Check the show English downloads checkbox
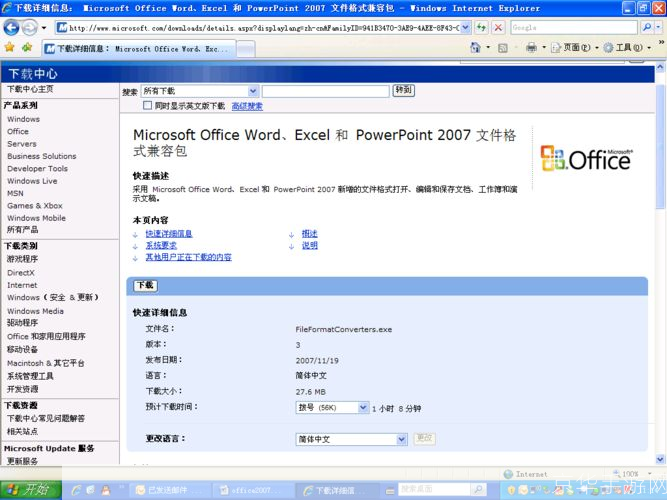Image resolution: width=667 pixels, height=500 pixels. [147, 106]
